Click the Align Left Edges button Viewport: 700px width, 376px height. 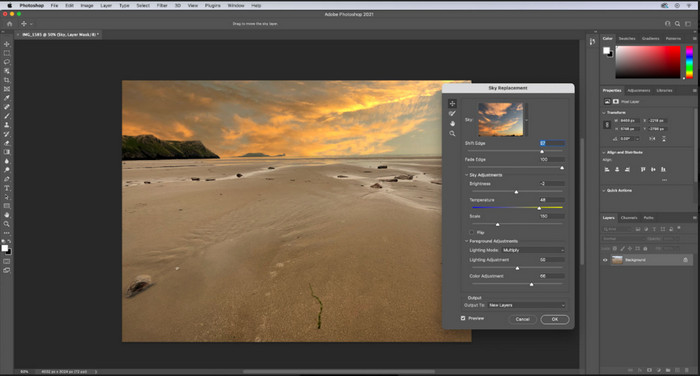click(x=607, y=170)
